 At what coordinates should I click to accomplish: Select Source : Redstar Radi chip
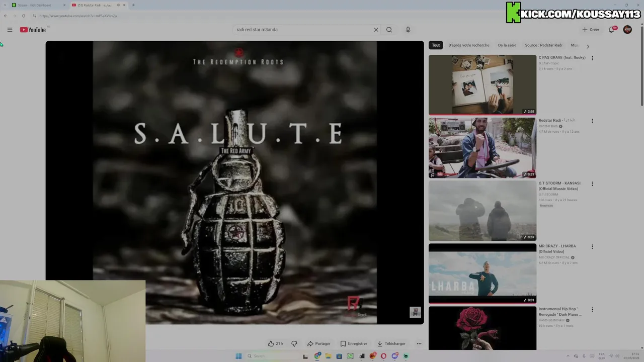click(544, 45)
